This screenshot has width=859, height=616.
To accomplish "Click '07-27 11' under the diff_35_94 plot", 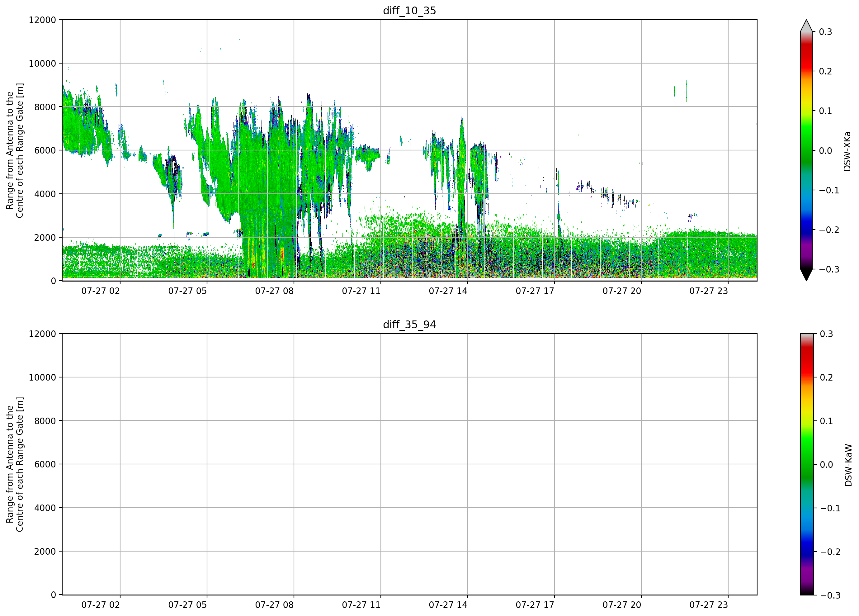I will point(361,605).
